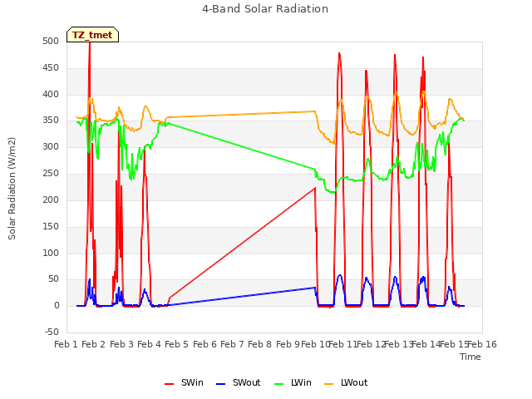Click the green LWin legend color marker
Image resolution: width=532 pixels, height=399 pixels.
coord(278,384)
